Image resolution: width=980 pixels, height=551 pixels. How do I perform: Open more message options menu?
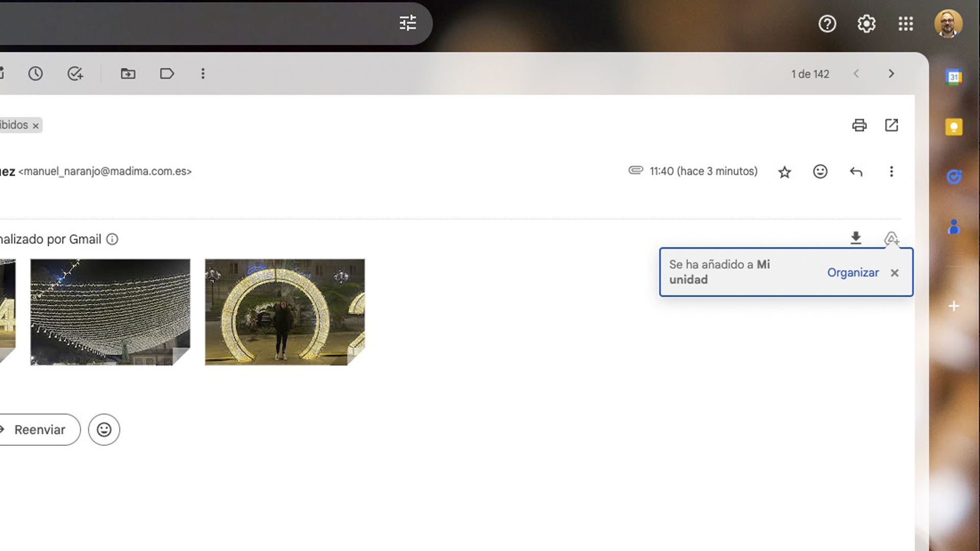click(891, 172)
